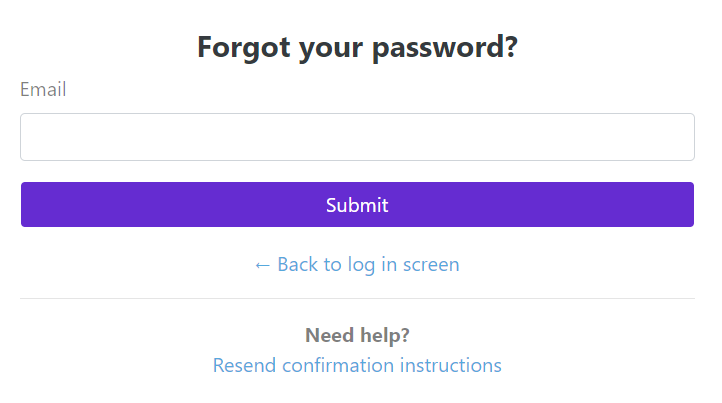Place cursor in Email address box
Viewport: 722px width, 403px height.
click(x=357, y=137)
